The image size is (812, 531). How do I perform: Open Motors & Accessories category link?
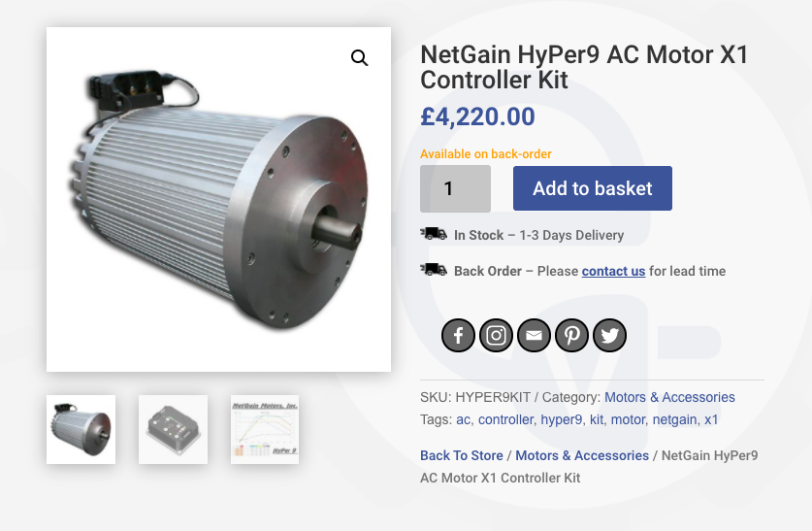[x=669, y=397]
